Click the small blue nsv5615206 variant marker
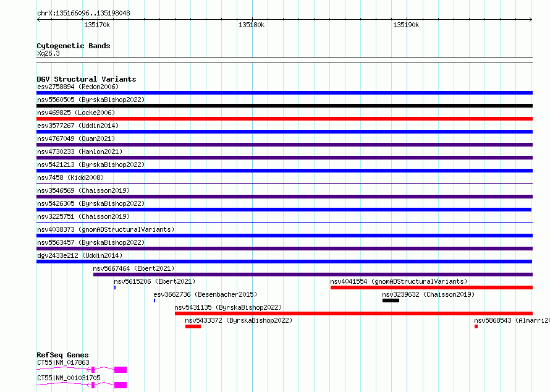The image size is (550, 392). click(x=114, y=288)
